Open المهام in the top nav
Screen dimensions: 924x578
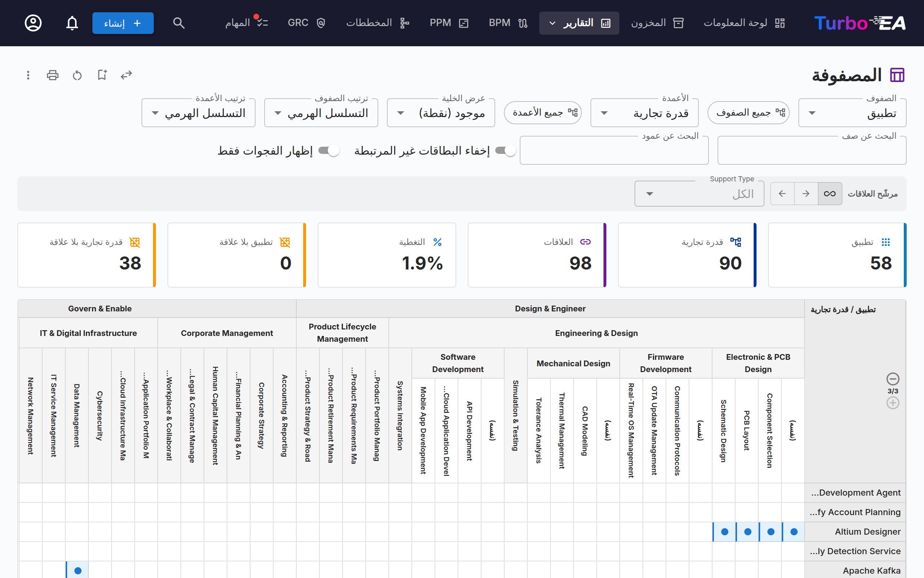click(247, 23)
